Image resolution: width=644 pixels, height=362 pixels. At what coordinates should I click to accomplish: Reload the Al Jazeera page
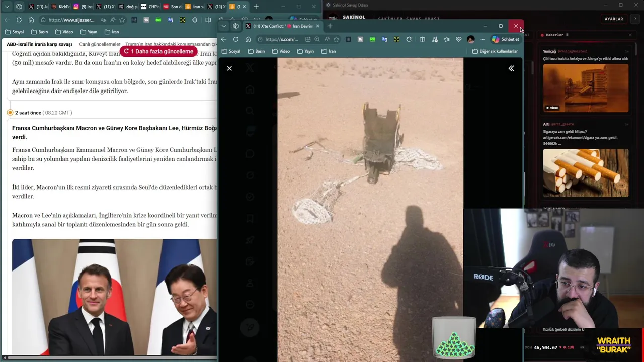point(19,20)
